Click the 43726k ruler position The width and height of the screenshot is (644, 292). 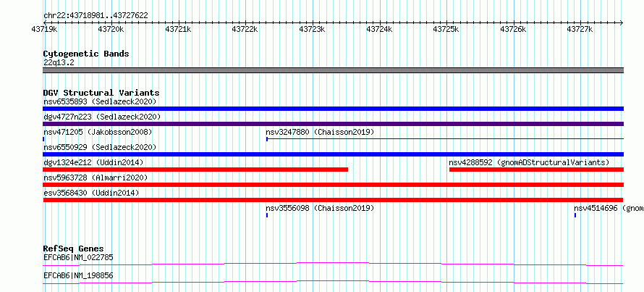coord(514,29)
